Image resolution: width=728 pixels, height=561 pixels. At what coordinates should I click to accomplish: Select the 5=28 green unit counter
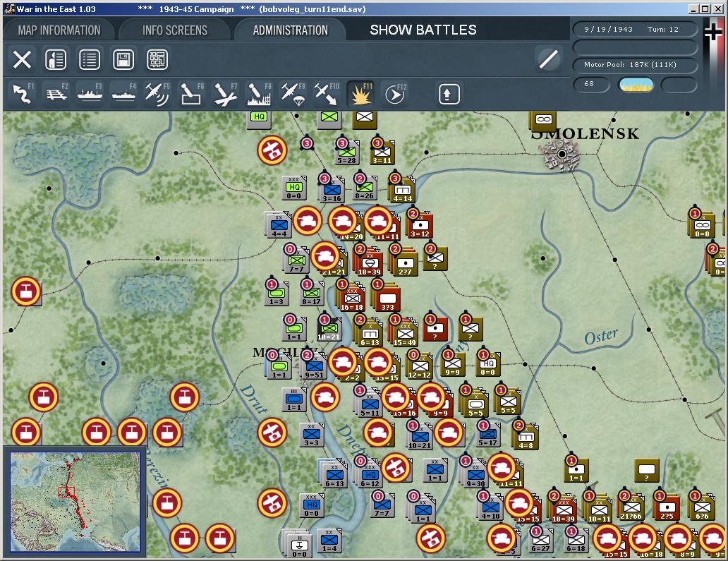click(x=346, y=152)
